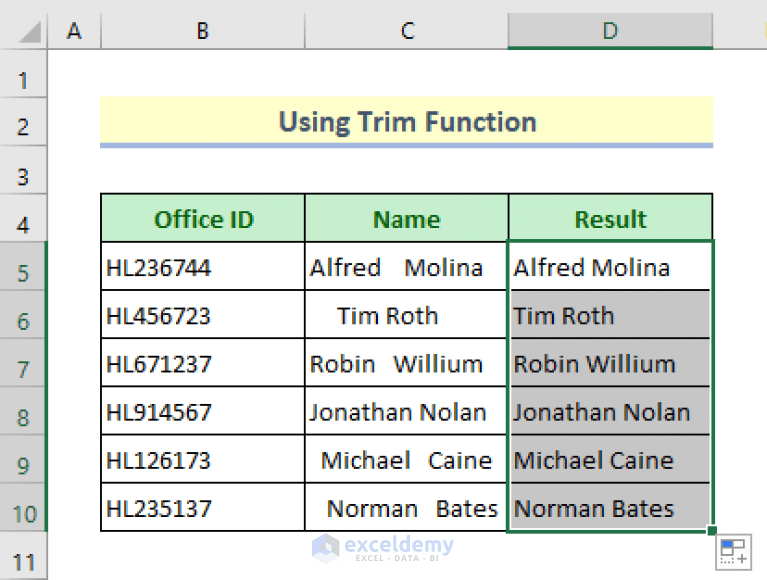Select column C header

[x=406, y=31]
